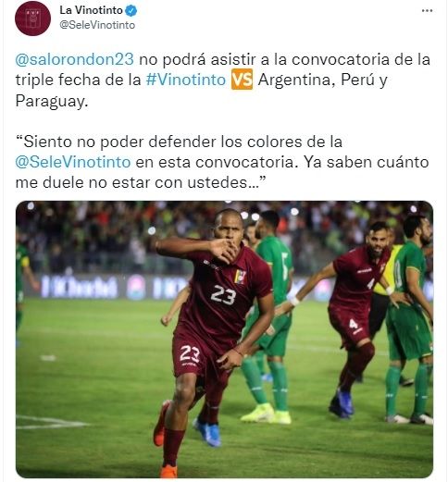Viewport: 448px width, 482px height.
Task: Open the @SeleVinotinto mention inside the quote
Action: click(73, 162)
